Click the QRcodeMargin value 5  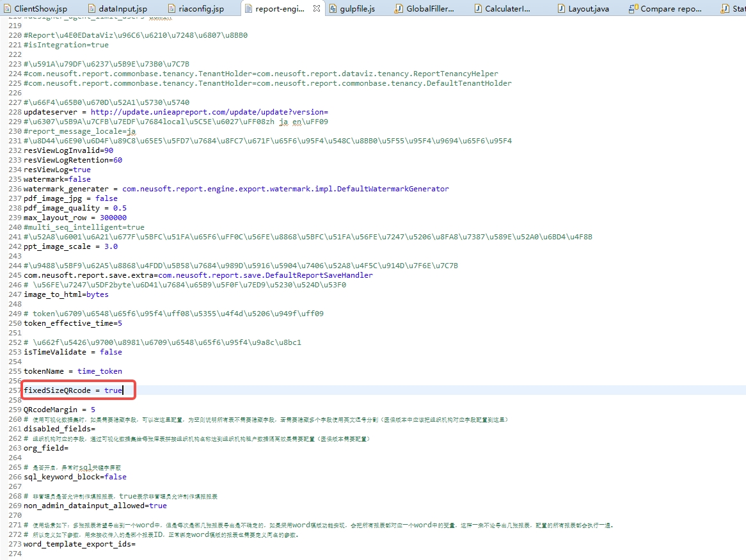click(x=93, y=409)
